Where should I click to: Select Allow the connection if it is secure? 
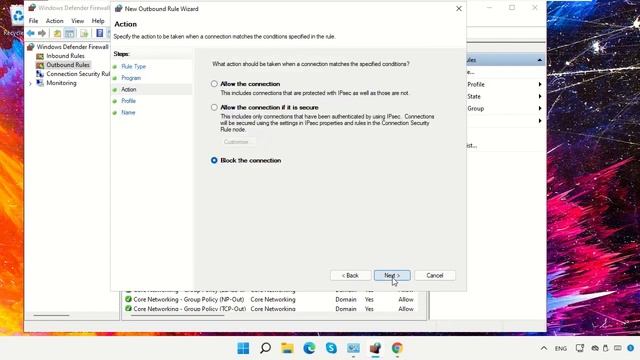click(x=214, y=107)
